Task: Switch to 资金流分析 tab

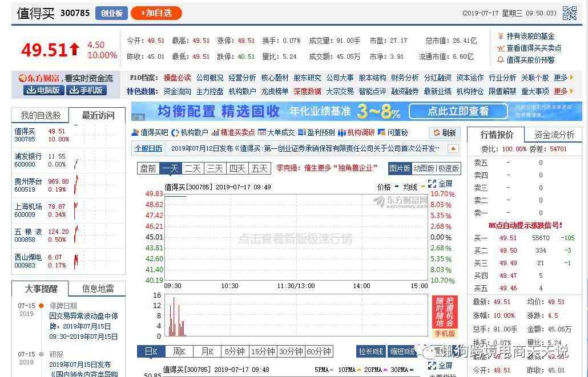Action: point(554,135)
